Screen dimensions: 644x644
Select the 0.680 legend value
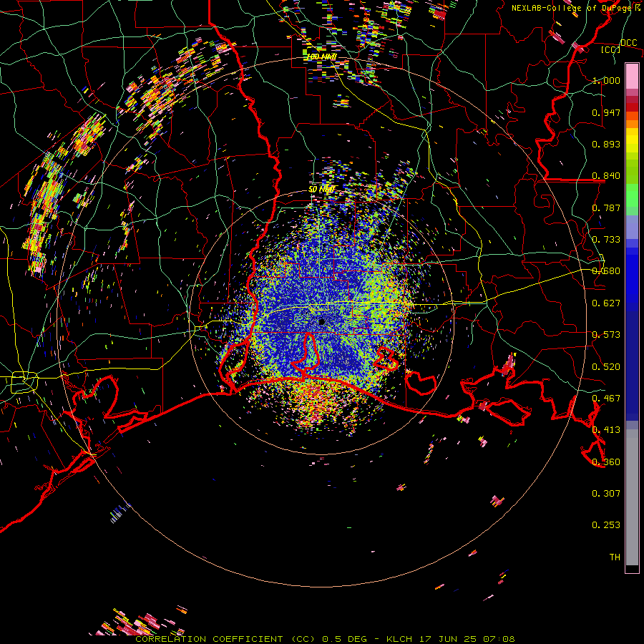606,271
